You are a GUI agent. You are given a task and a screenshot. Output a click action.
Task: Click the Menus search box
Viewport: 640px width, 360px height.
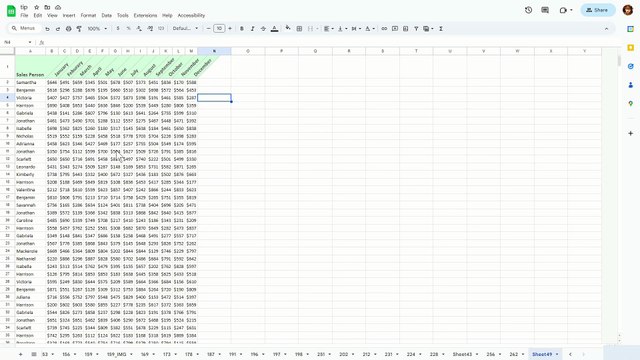pos(25,29)
